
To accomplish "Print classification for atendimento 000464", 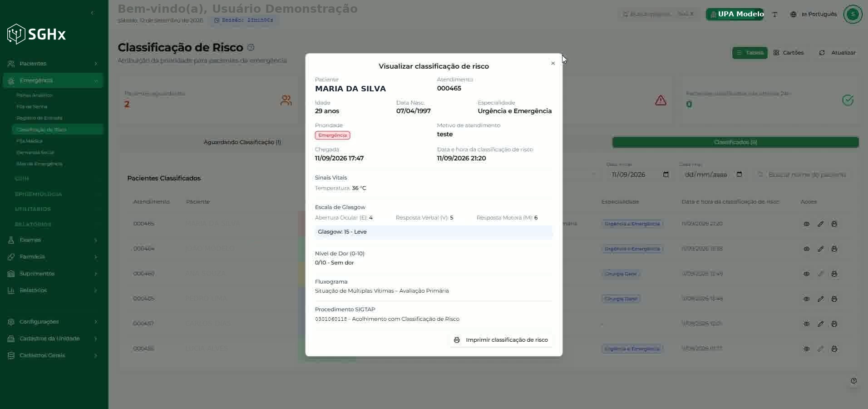I will 834,249.
